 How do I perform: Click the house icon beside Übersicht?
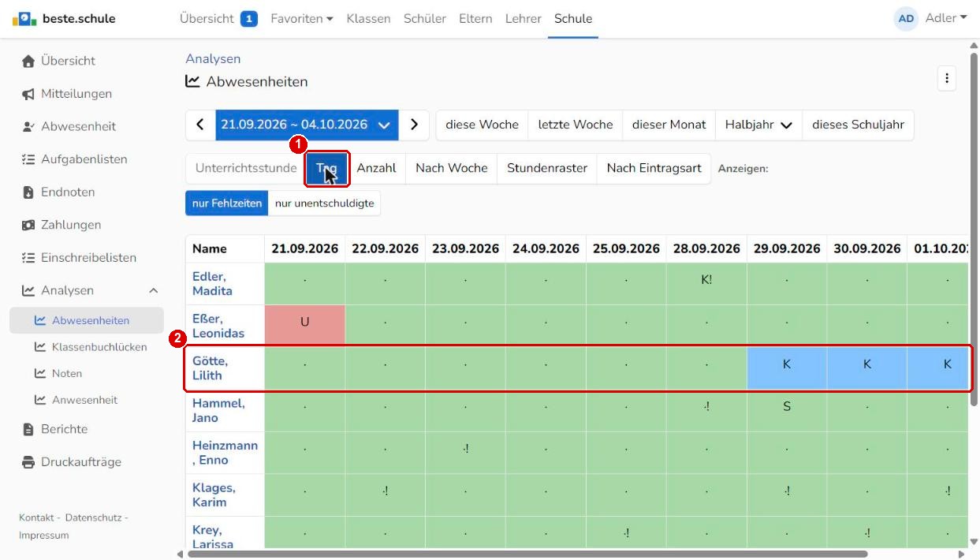28,61
